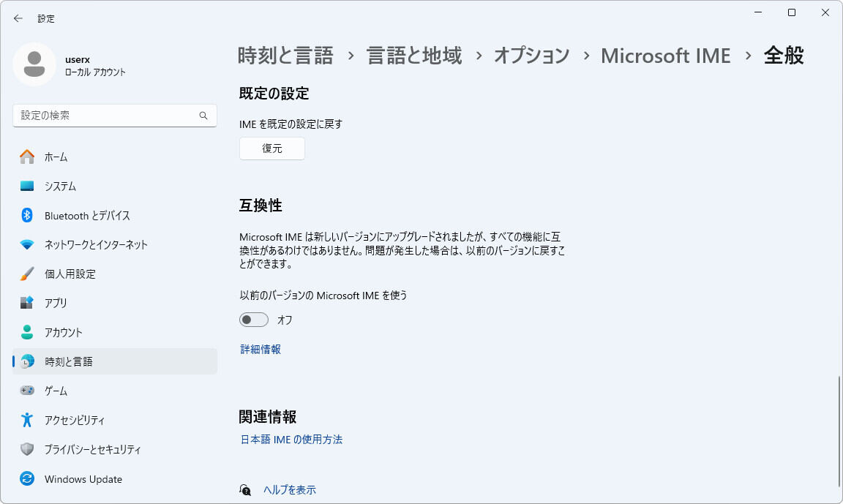Click the back arrow icon
Screen dimensions: 843x504
pyautogui.click(x=18, y=18)
